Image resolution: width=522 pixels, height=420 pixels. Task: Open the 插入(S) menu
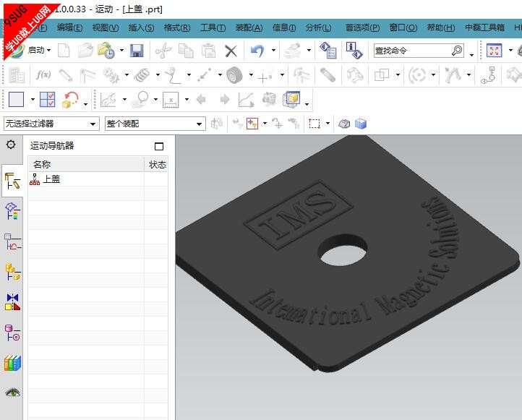click(141, 27)
